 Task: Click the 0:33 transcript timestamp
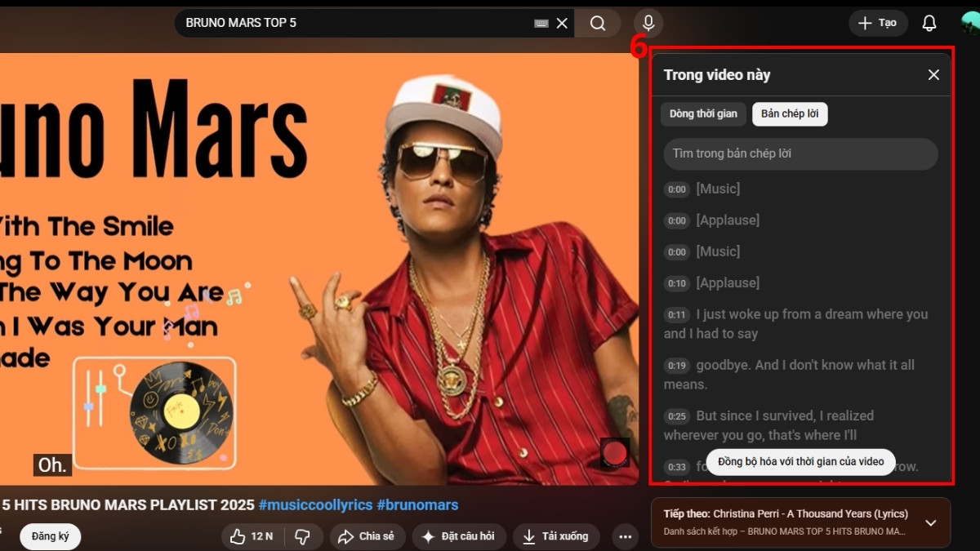pos(677,468)
